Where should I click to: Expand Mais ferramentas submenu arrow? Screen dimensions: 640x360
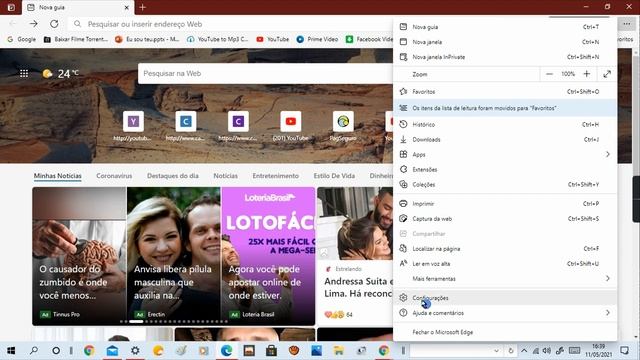[608, 278]
